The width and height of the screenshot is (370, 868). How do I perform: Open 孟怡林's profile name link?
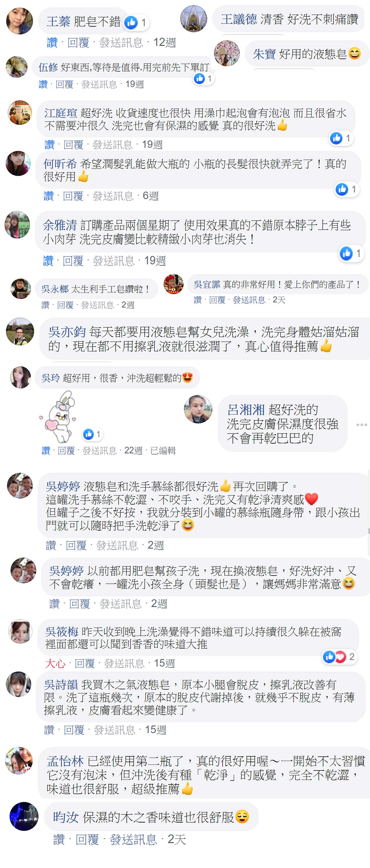click(x=65, y=761)
